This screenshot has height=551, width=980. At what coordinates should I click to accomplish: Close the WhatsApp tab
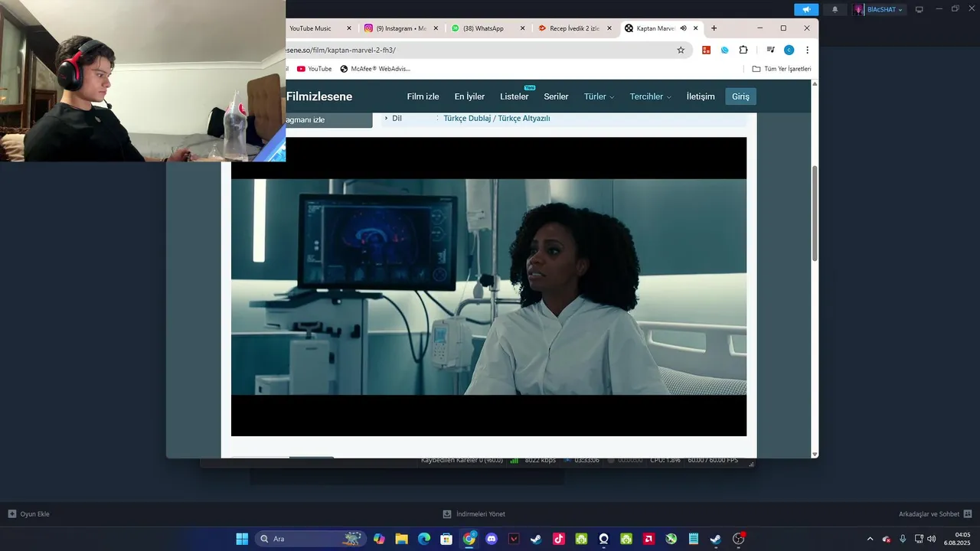click(x=523, y=28)
